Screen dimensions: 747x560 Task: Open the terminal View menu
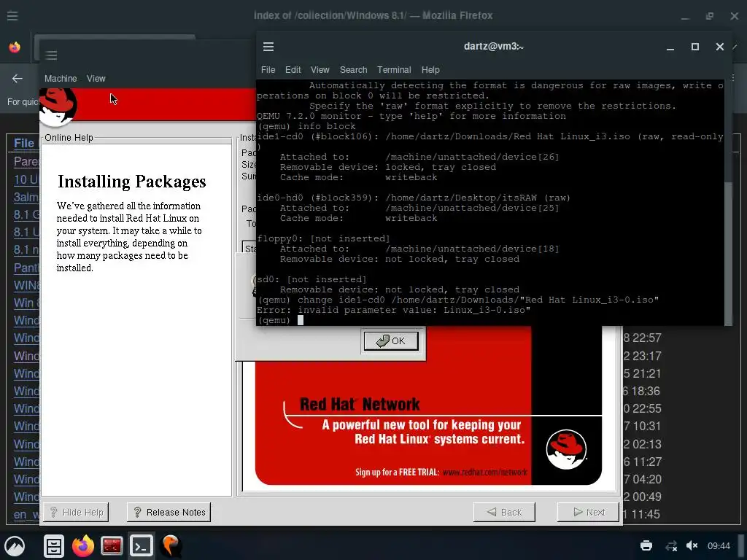pos(320,70)
